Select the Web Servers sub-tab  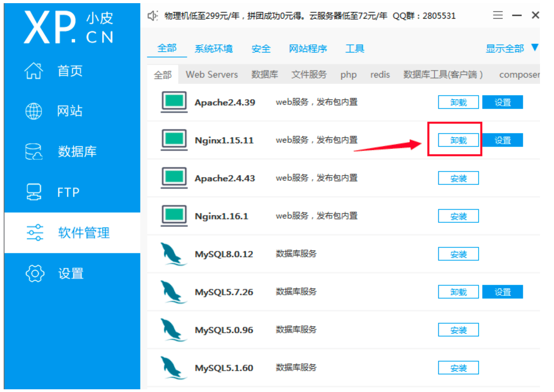tap(211, 75)
